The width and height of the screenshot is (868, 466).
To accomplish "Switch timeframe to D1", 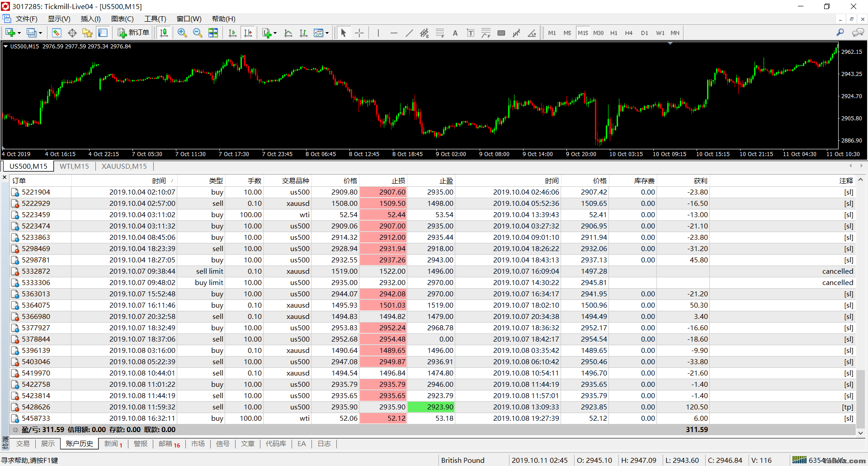I will click(645, 33).
